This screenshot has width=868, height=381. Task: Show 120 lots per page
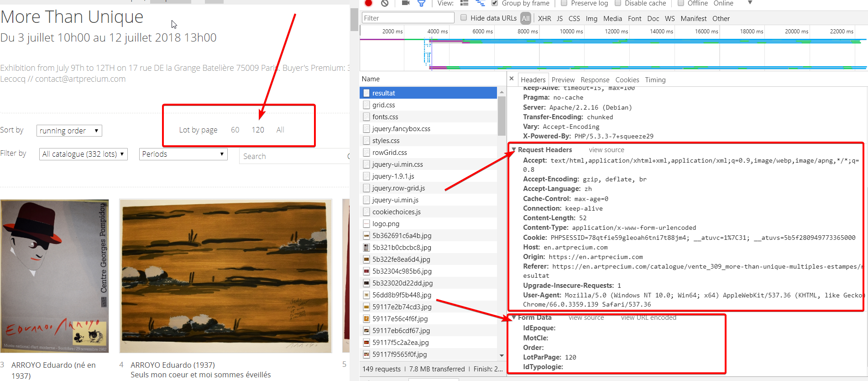pos(258,130)
